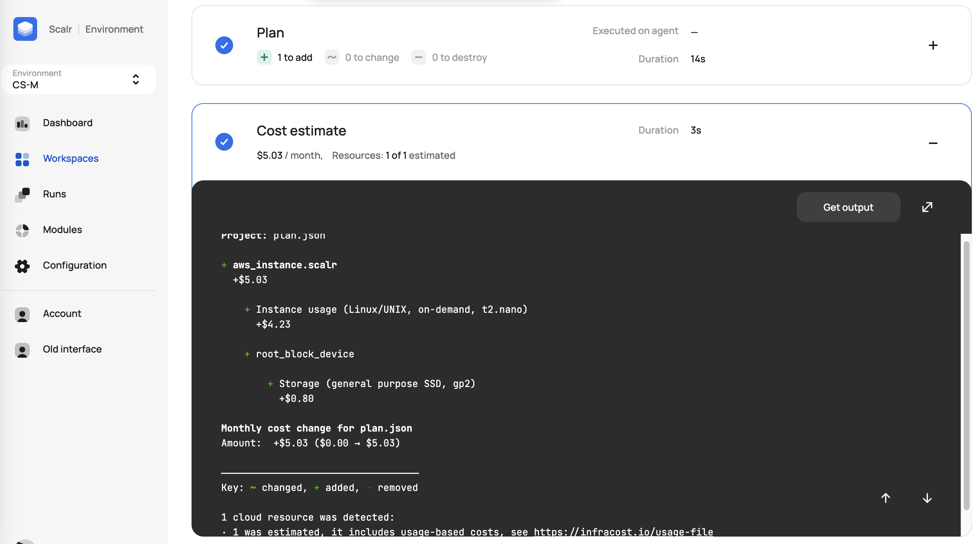Viewport: 980px width, 544px height.
Task: Open the infracost.io usage-file link
Action: [623, 531]
